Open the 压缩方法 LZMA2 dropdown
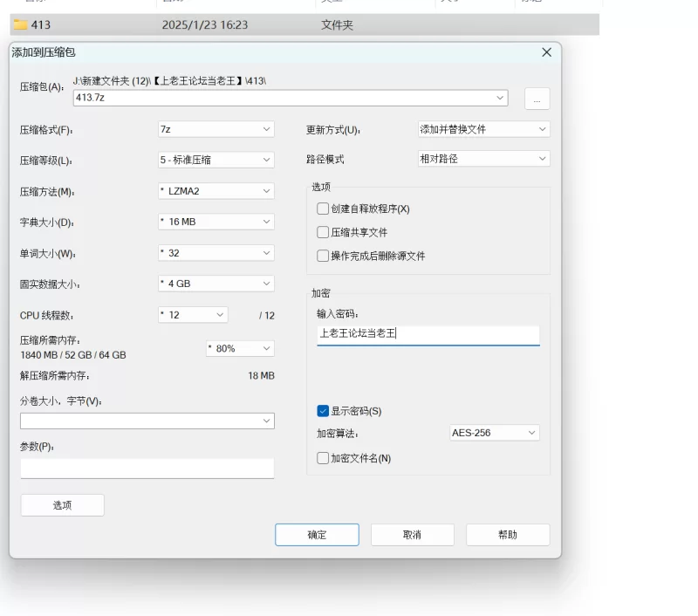Viewport: 698px width, 616px height. [216, 191]
